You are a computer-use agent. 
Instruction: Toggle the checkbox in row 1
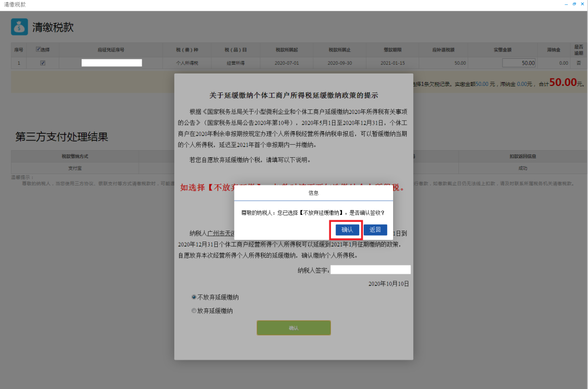coord(43,63)
